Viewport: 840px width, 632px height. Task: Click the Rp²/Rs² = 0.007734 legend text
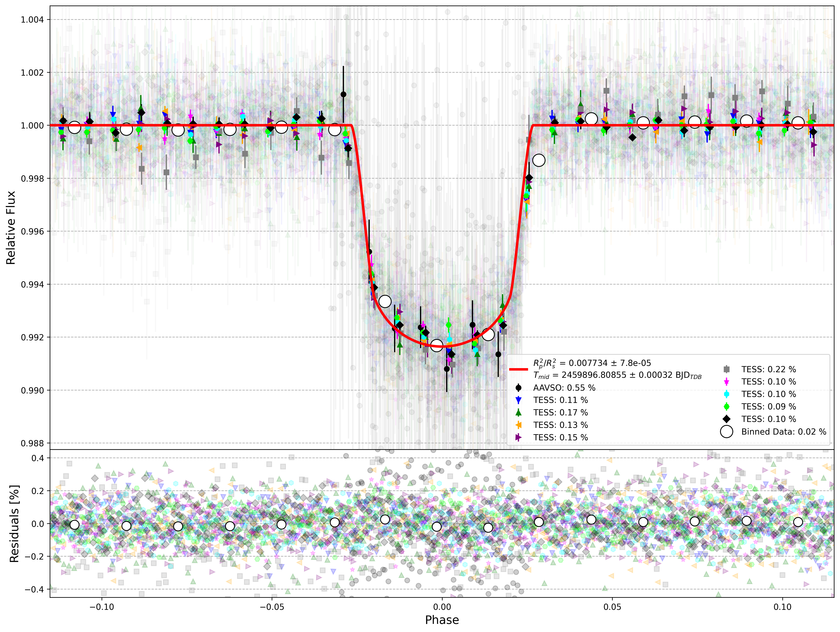tap(592, 364)
